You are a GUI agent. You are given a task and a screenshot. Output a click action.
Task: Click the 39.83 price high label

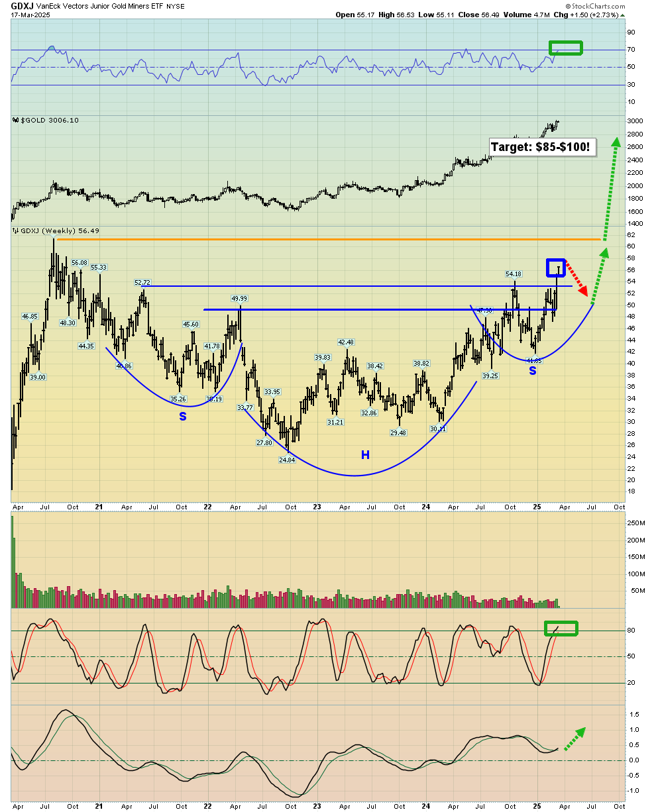(x=323, y=357)
